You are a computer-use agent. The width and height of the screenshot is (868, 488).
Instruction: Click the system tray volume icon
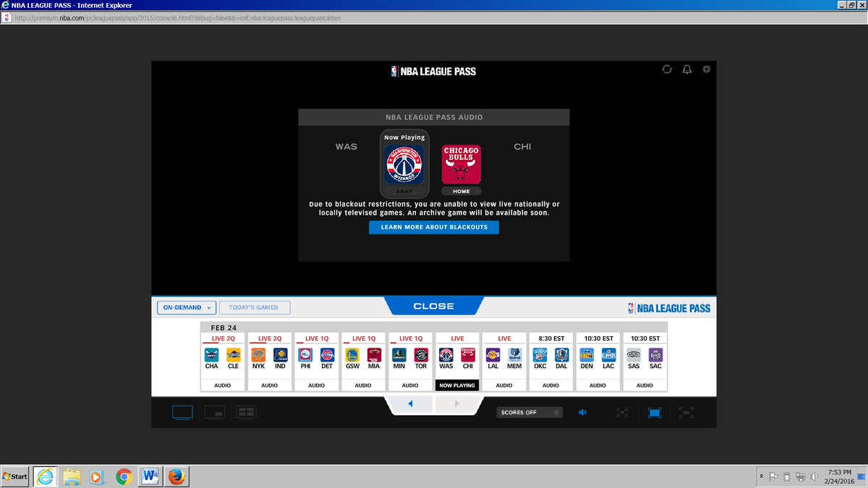point(815,476)
